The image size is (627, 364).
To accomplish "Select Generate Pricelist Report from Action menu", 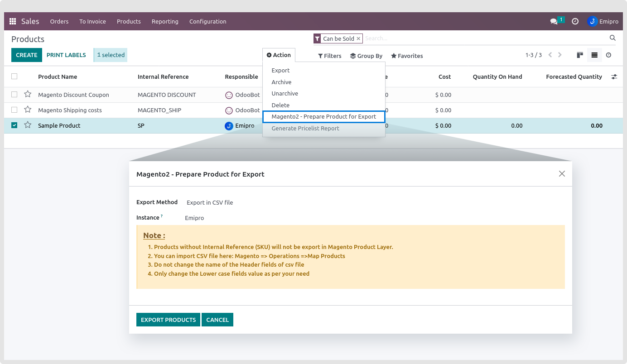I will point(305,128).
